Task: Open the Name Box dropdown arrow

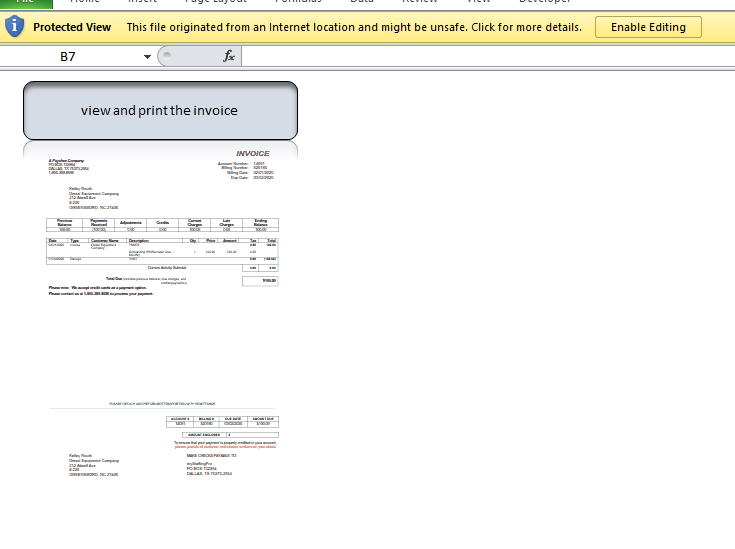Action: pos(147,57)
